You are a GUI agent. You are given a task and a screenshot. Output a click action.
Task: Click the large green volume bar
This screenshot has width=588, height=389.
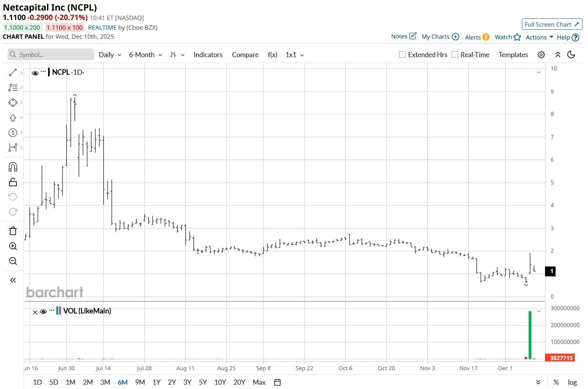pos(530,335)
